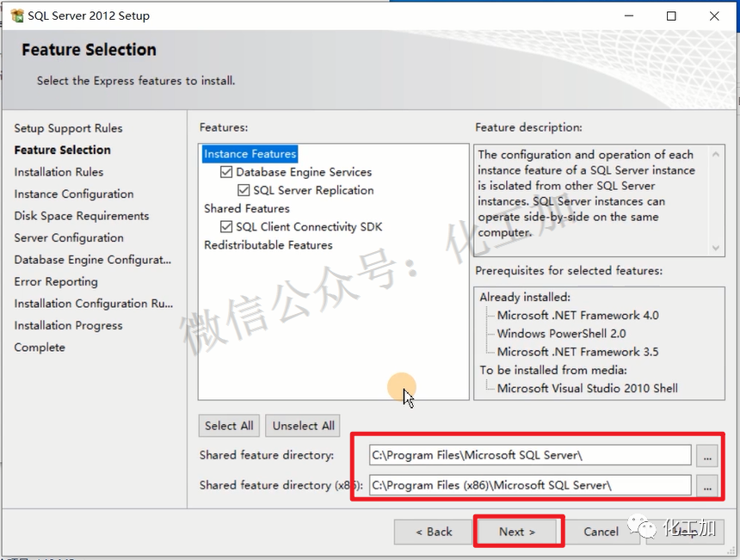
Task: Click Unselect All button
Action: tap(303, 426)
